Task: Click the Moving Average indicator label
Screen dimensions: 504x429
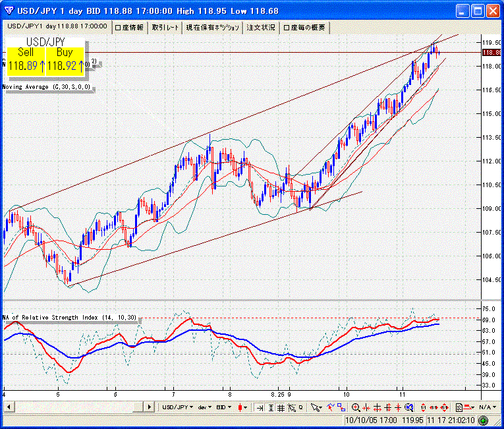Action: coord(46,86)
